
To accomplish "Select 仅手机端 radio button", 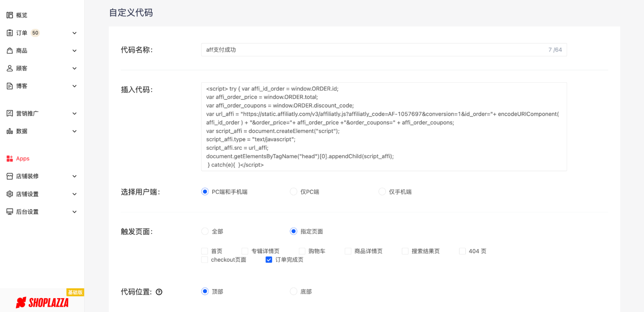I will tap(382, 192).
